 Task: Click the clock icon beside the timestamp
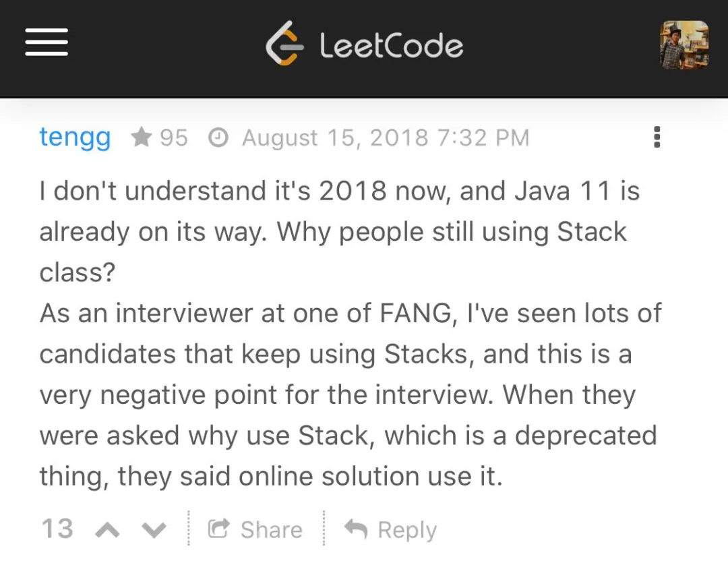tap(218, 137)
